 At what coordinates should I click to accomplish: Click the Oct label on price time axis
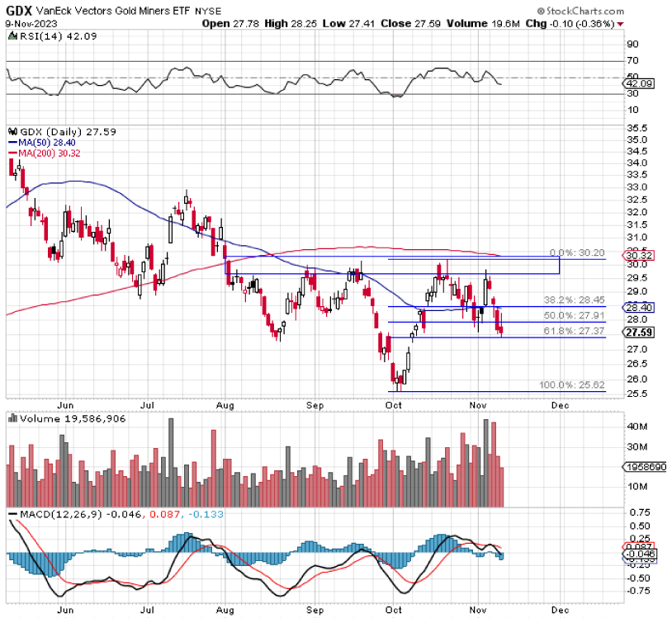pyautogui.click(x=394, y=405)
